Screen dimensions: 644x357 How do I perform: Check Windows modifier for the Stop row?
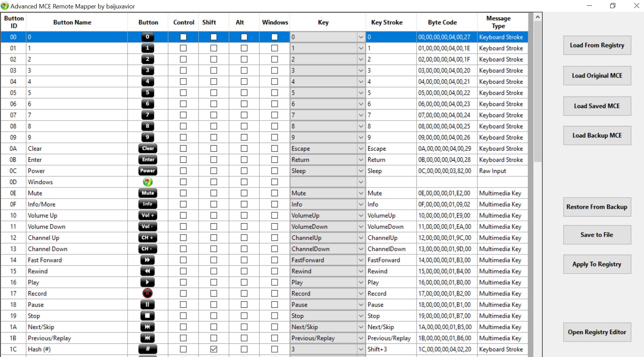point(275,316)
